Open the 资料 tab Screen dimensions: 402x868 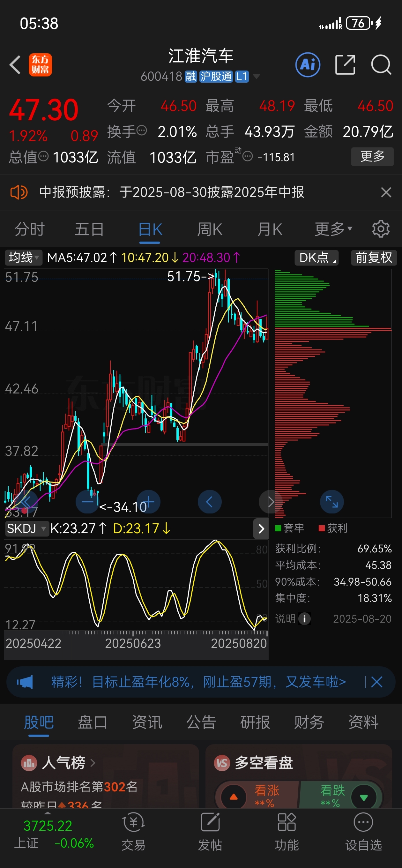pos(363,722)
